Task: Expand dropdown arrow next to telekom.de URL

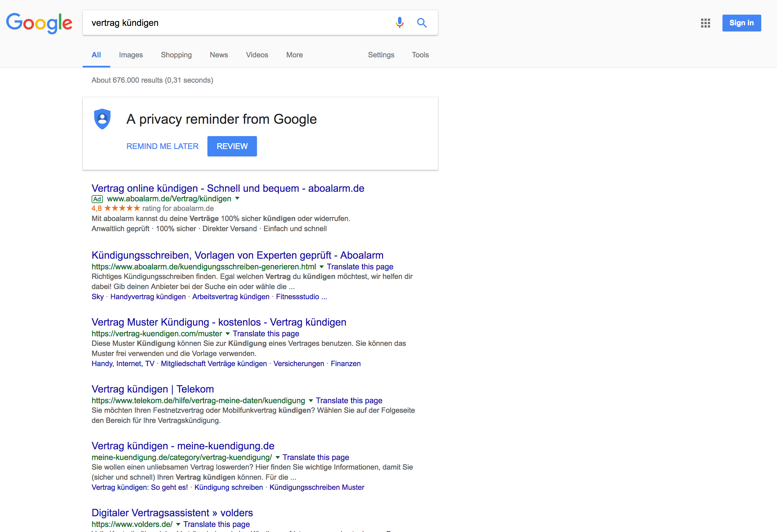Action: [x=311, y=400]
